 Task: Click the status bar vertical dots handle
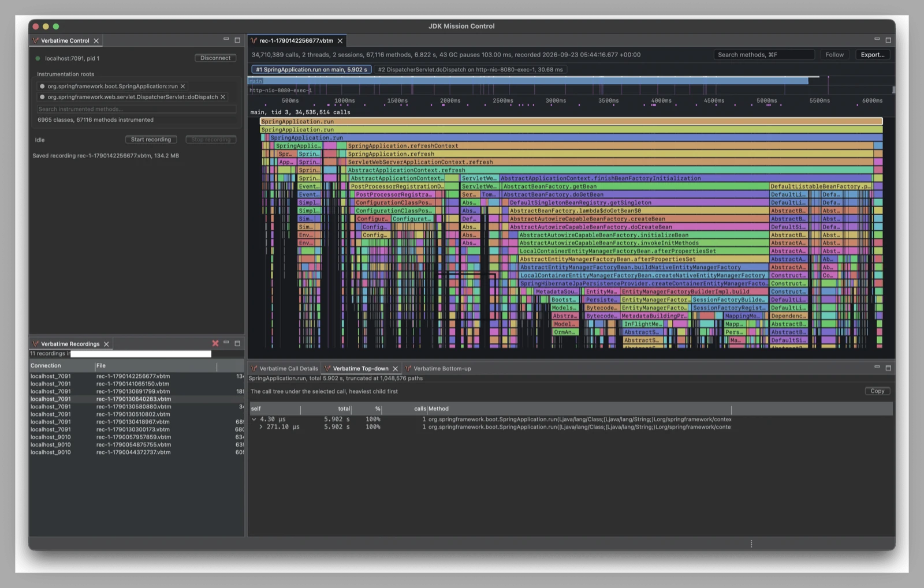(x=751, y=544)
